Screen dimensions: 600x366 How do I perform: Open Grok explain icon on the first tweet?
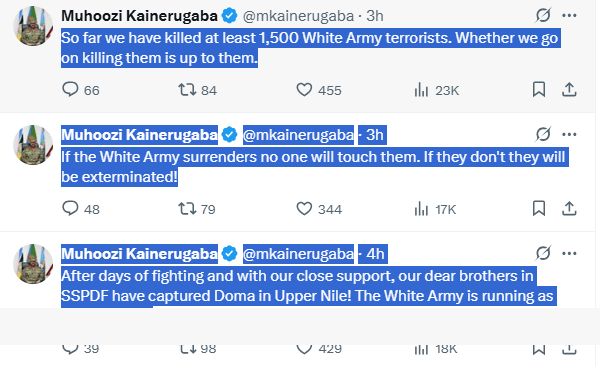click(543, 15)
